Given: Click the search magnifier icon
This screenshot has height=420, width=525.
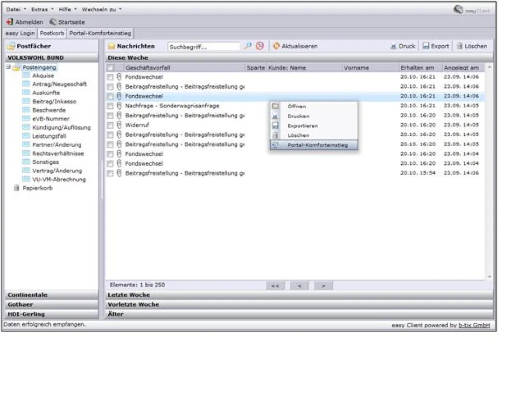Looking at the screenshot, I should tap(248, 46).
